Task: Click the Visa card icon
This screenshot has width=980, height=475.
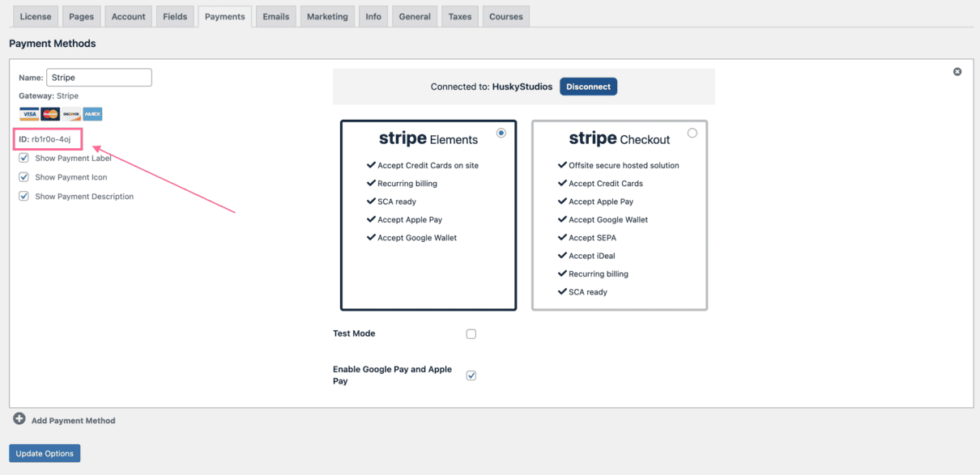Action: pyautogui.click(x=29, y=114)
